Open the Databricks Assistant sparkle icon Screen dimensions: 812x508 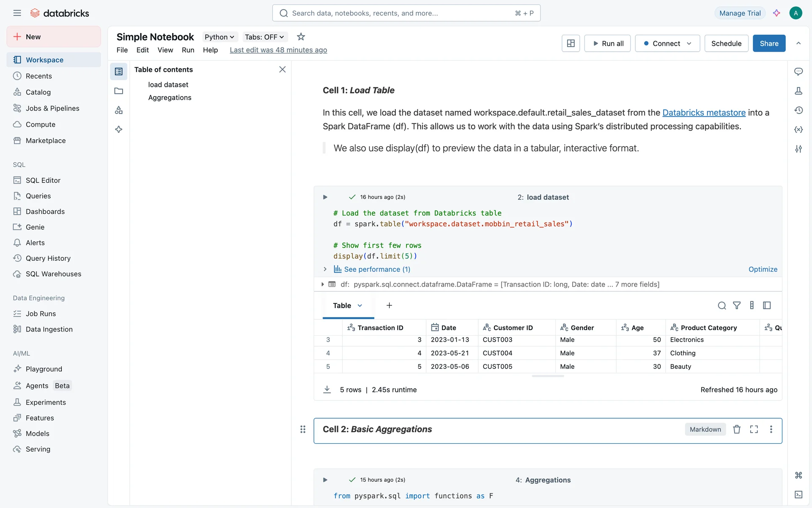(776, 13)
